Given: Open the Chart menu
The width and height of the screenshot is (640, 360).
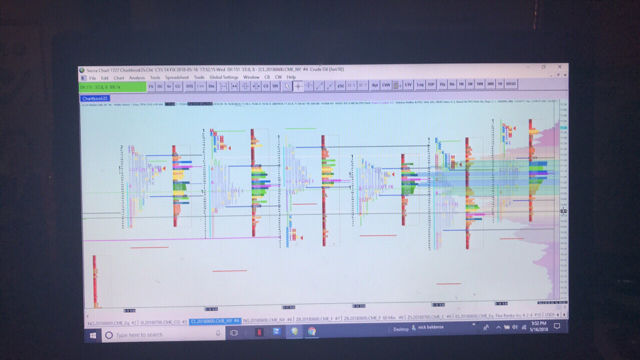Looking at the screenshot, I should click(x=119, y=78).
